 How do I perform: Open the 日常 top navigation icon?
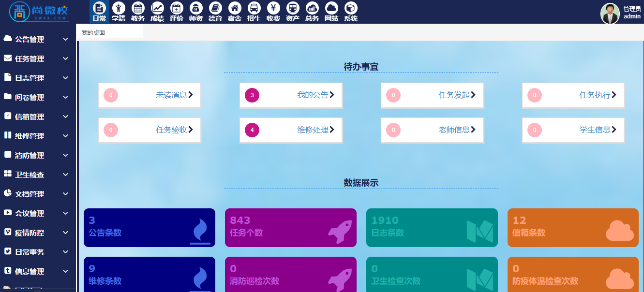[x=99, y=12]
